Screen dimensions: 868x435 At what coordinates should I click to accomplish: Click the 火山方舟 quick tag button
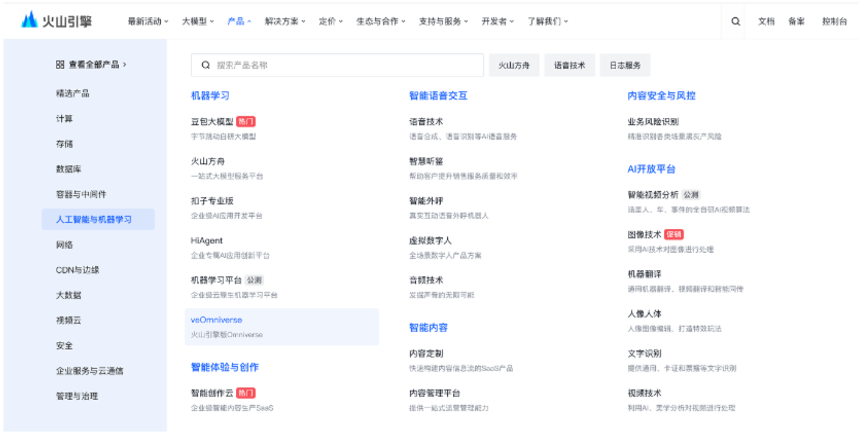pos(514,65)
